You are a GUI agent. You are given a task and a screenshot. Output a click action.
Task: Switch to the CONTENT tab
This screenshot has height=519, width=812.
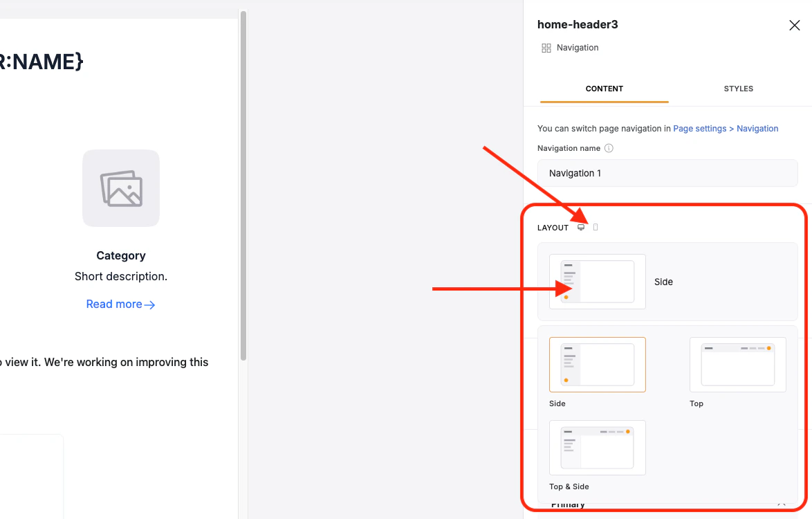[604, 89]
